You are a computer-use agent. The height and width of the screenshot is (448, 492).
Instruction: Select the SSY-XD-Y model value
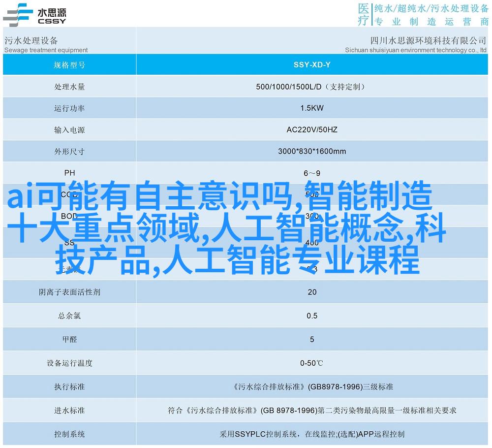[312, 64]
